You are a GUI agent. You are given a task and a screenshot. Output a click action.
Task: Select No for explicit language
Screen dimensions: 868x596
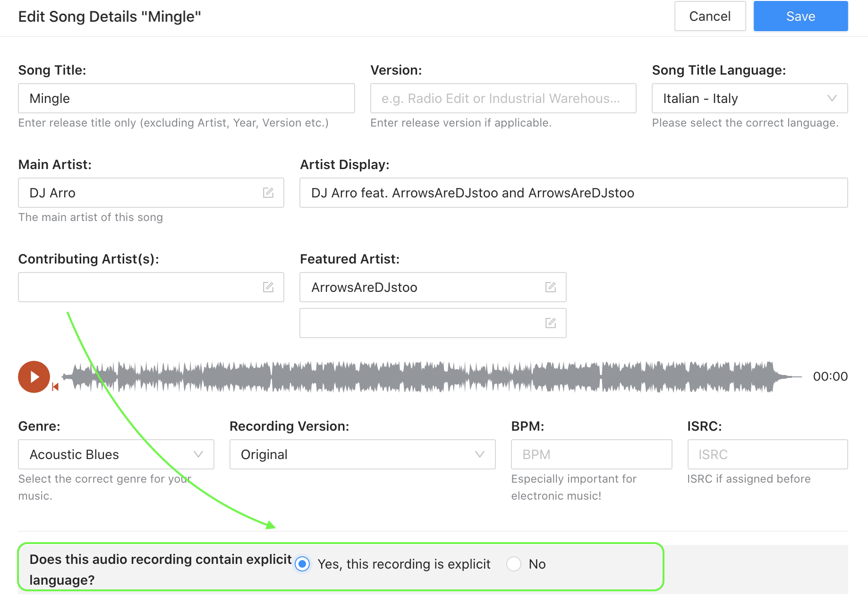point(514,564)
